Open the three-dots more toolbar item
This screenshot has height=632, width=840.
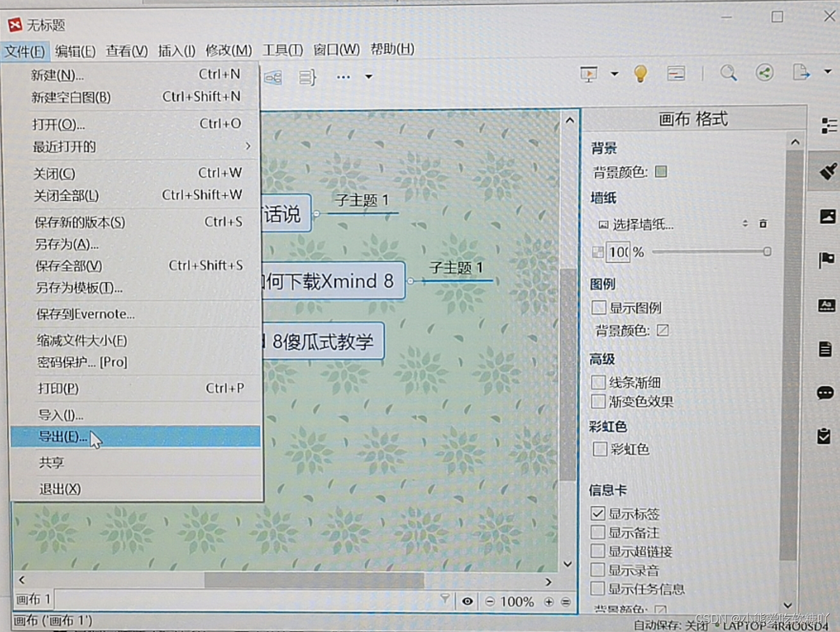click(344, 77)
